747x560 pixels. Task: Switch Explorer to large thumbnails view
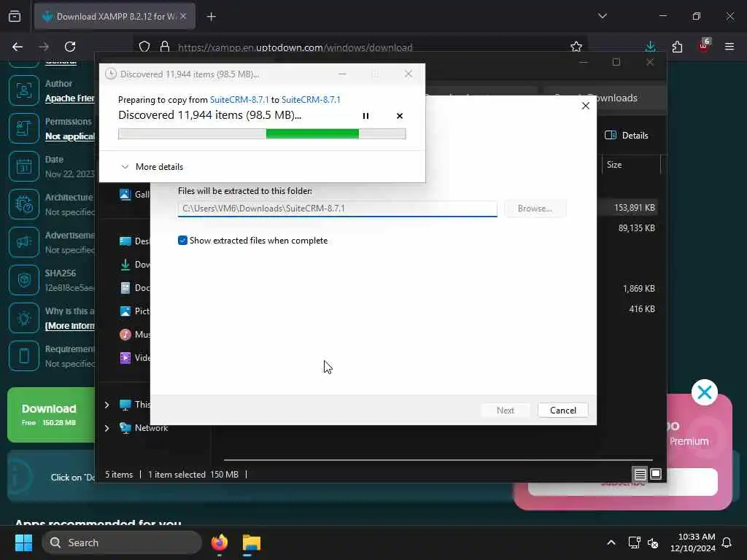coord(656,474)
